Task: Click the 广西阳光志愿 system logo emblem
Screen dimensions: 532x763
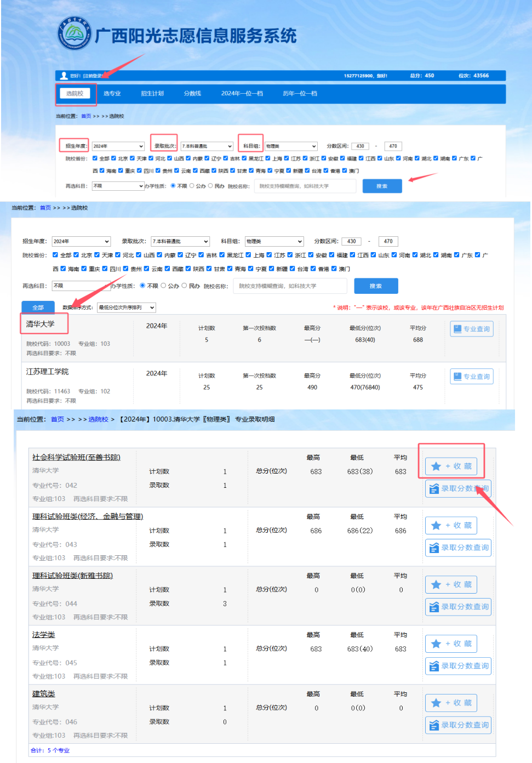Action: [x=75, y=33]
